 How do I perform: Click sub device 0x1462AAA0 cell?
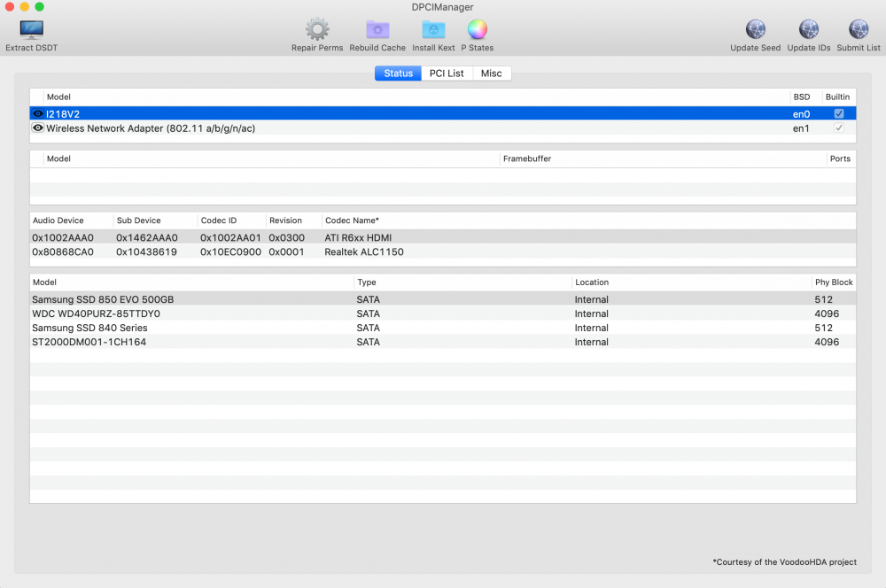tap(147, 237)
